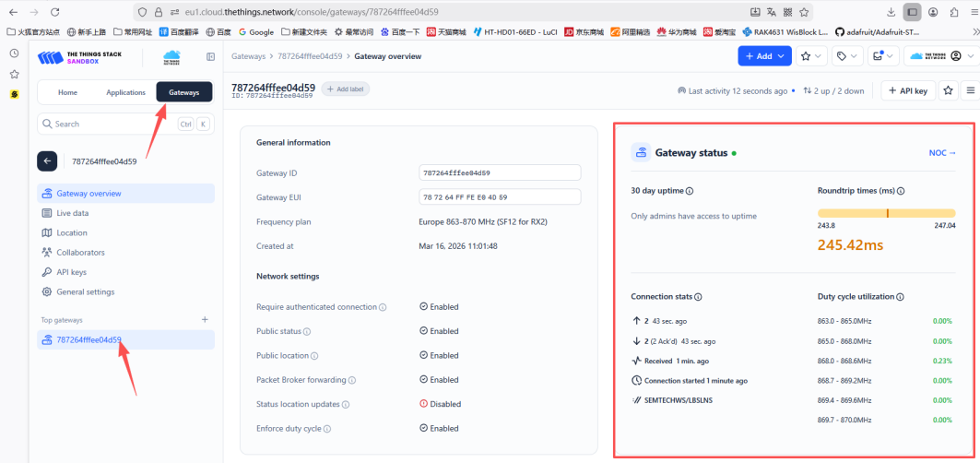The image size is (980, 463).
Task: Click the info icon beside Roundtrip times
Action: 901,191
